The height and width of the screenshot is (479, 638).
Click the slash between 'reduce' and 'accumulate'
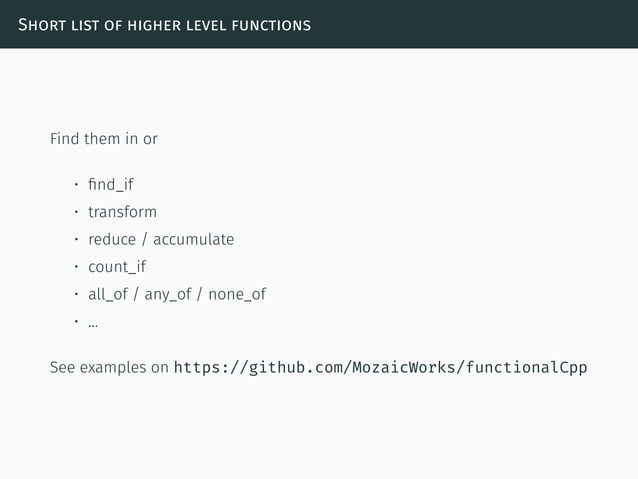pos(144,239)
